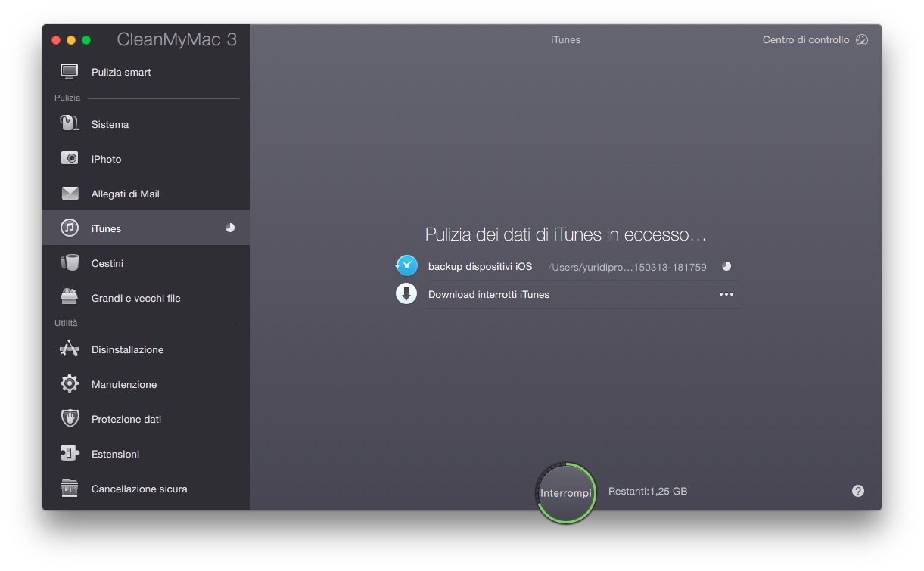Click the Pulizia smart monitor icon
This screenshot has width=924, height=571.
[x=70, y=72]
